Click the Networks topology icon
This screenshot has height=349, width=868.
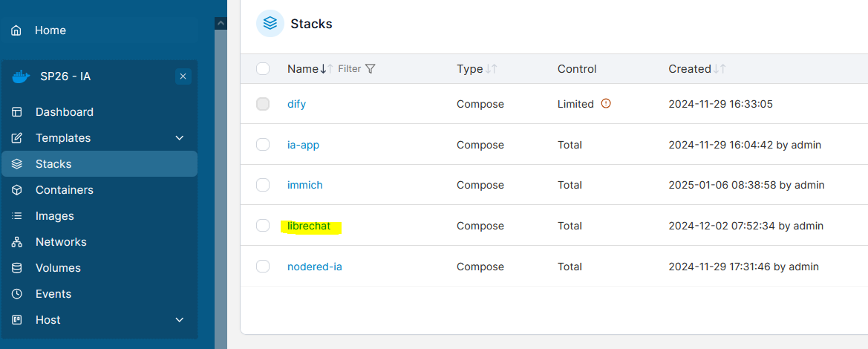pyautogui.click(x=17, y=242)
